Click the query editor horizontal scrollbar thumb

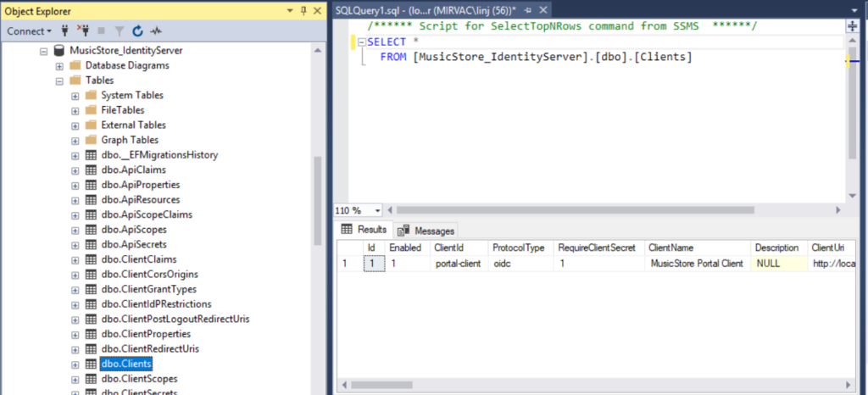(576, 210)
